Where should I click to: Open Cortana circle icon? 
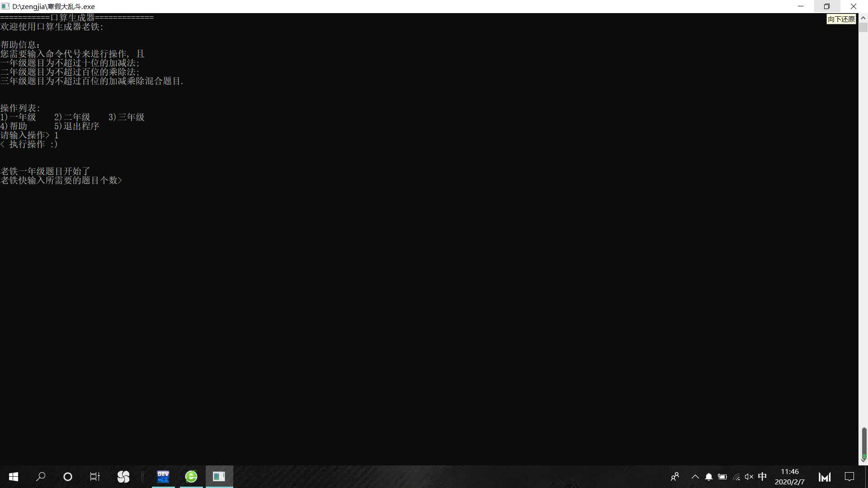(68, 477)
